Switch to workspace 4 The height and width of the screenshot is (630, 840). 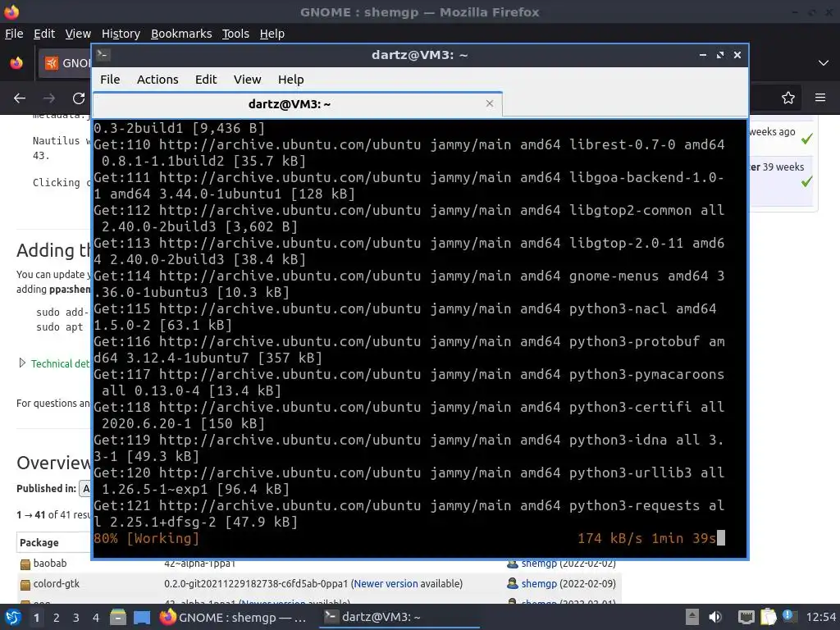click(96, 618)
